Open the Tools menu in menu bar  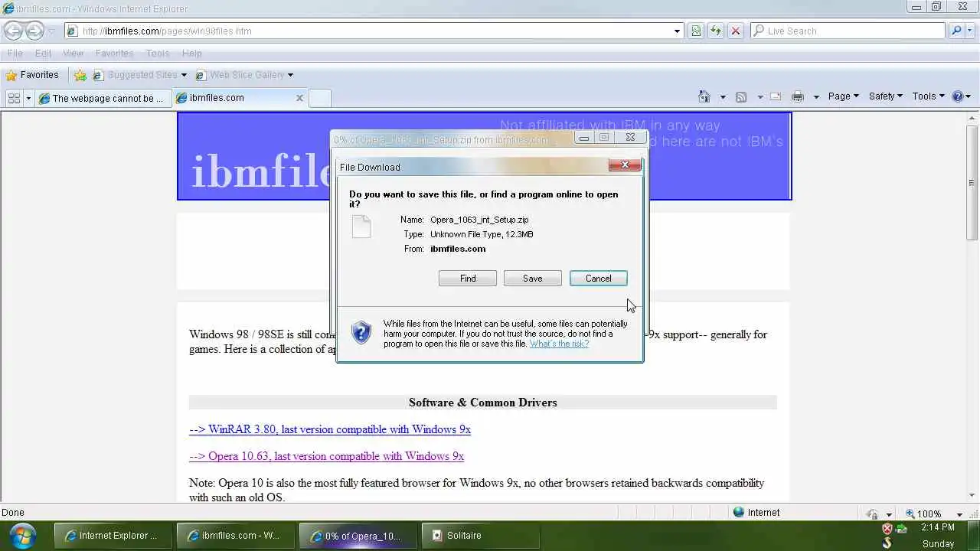point(158,53)
